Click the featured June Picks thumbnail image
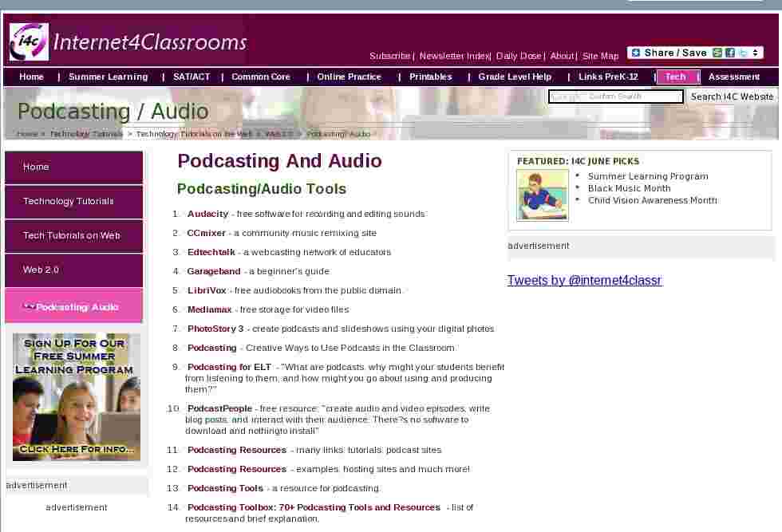 tap(542, 195)
